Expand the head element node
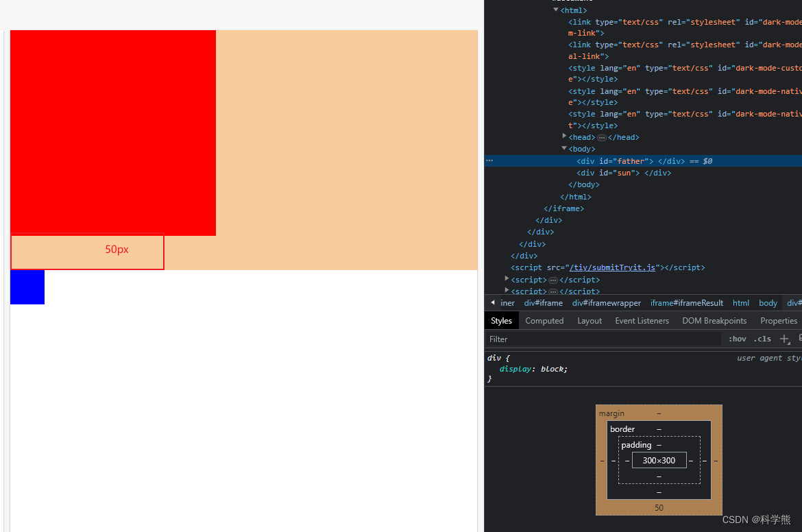802x532 pixels. point(564,136)
